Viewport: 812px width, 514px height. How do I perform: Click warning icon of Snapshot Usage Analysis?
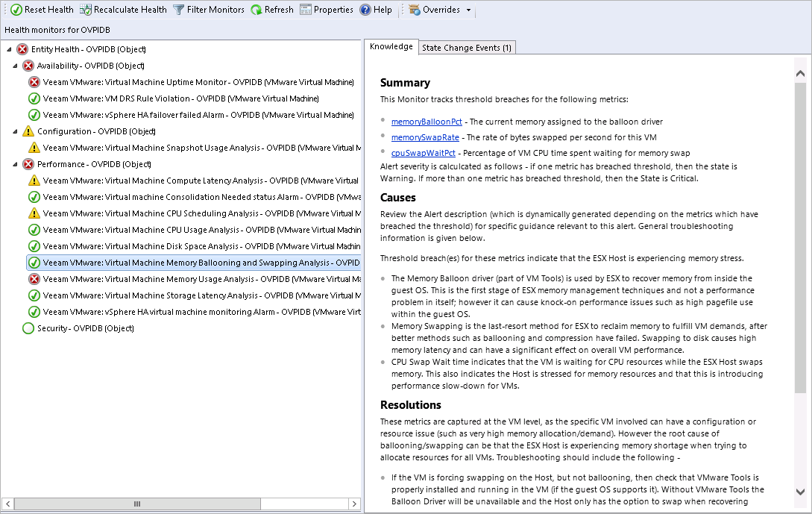(x=34, y=148)
